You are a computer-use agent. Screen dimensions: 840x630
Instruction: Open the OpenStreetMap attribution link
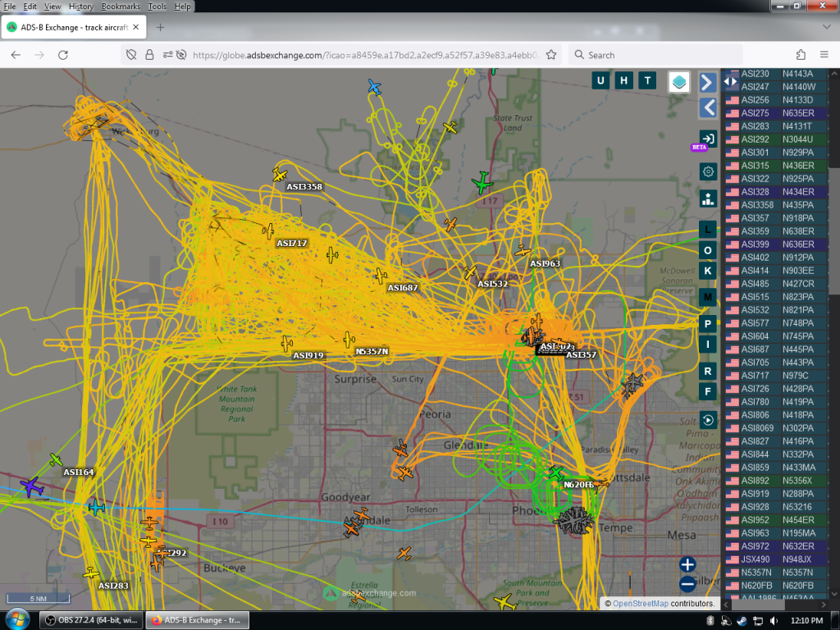(640, 603)
